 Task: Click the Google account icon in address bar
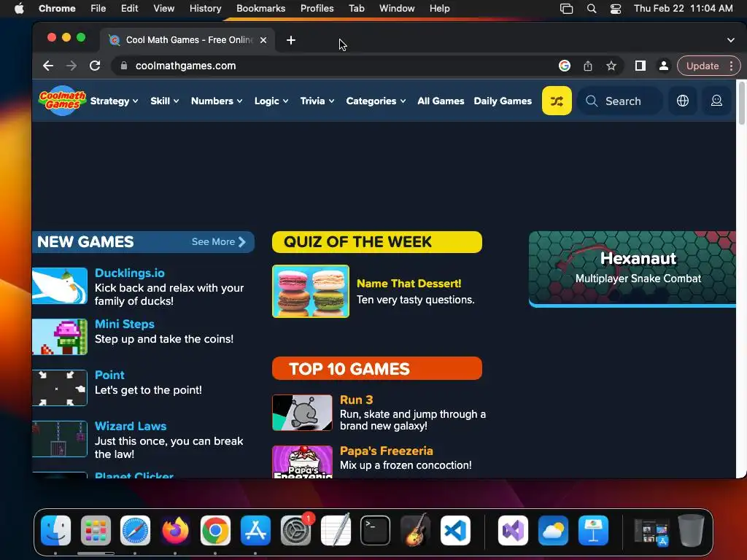pyautogui.click(x=565, y=66)
